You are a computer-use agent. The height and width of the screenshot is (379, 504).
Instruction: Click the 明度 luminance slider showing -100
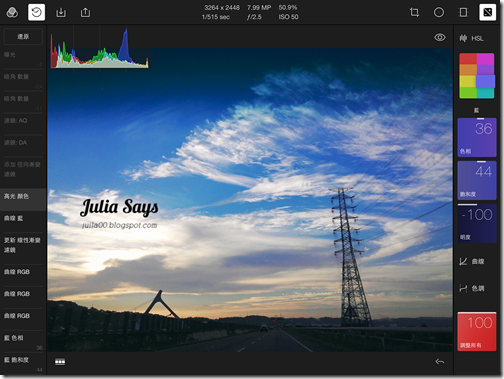477,223
